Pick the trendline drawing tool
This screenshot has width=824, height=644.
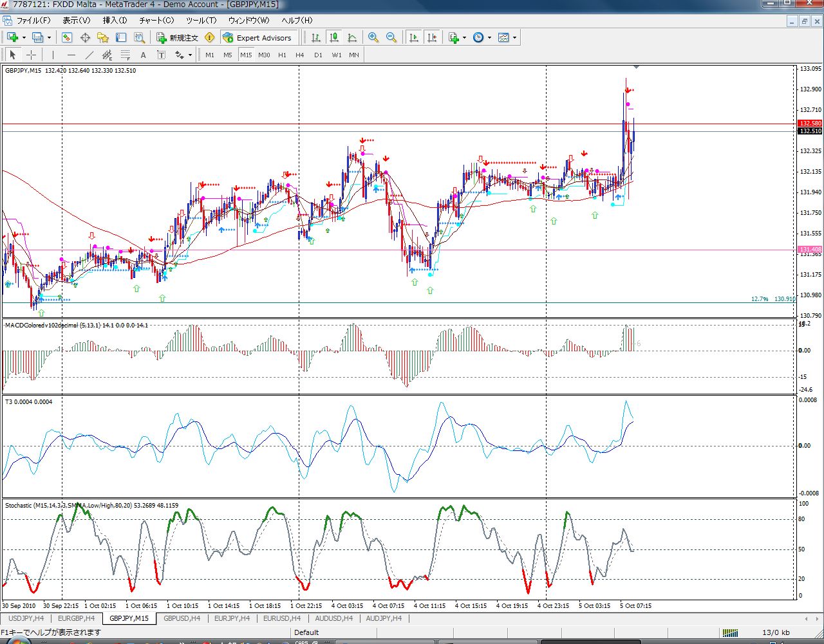tap(89, 55)
